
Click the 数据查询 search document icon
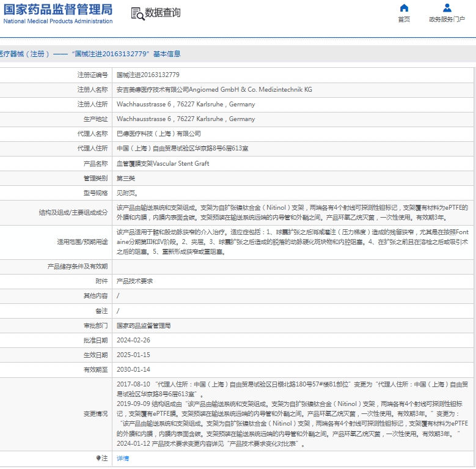(137, 13)
